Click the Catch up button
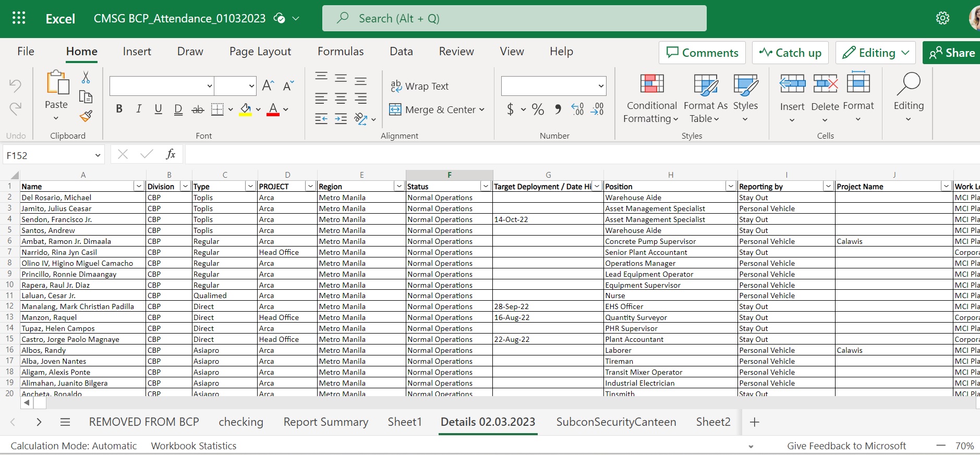 790,53
